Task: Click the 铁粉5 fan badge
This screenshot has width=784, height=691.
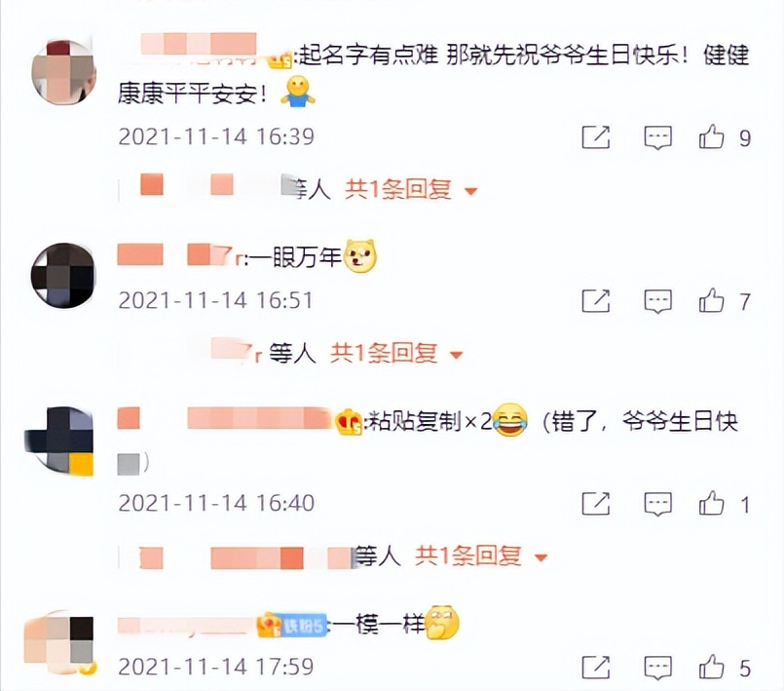Action: (304, 626)
